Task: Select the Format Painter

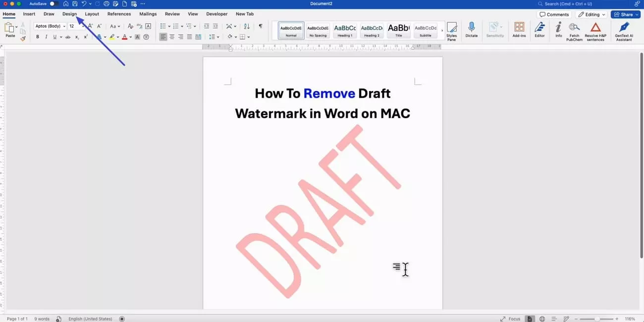Action: click(x=22, y=38)
